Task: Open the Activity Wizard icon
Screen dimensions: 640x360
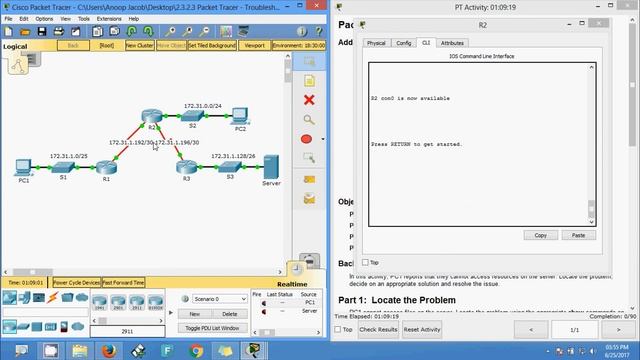Action: tap(76, 31)
